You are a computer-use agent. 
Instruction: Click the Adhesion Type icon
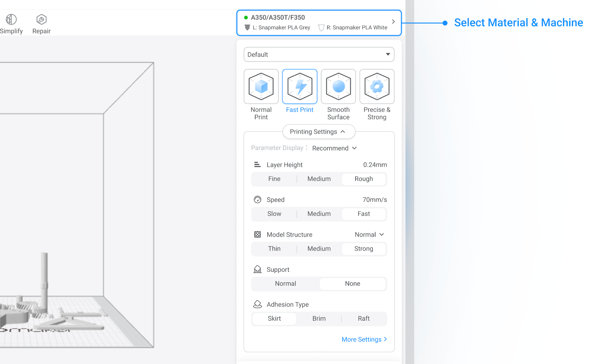(257, 304)
